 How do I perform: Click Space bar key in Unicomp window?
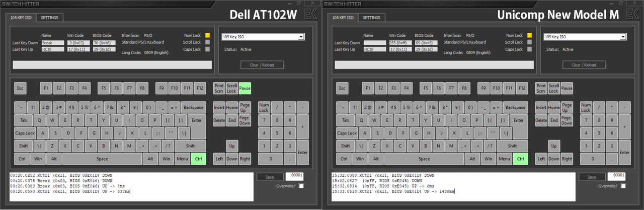(424, 159)
